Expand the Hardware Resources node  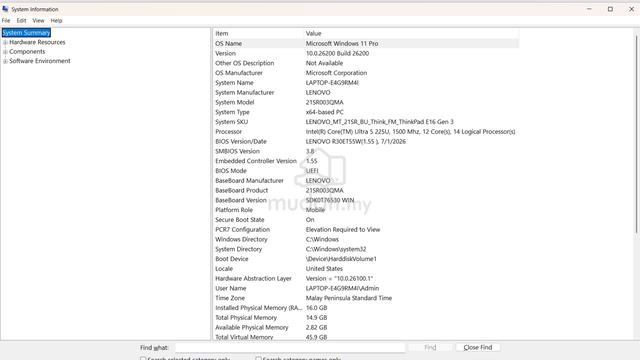(5, 42)
